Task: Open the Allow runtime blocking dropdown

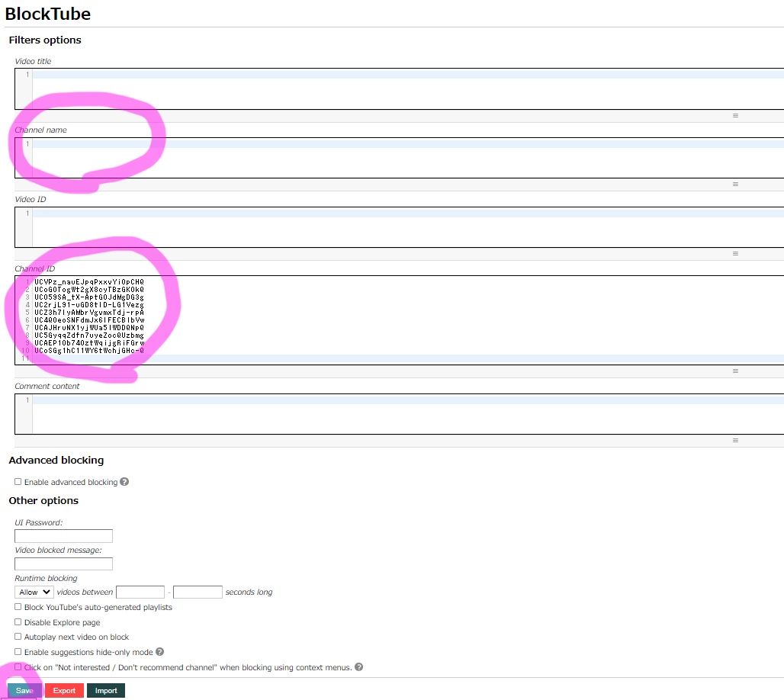Action: click(x=34, y=592)
